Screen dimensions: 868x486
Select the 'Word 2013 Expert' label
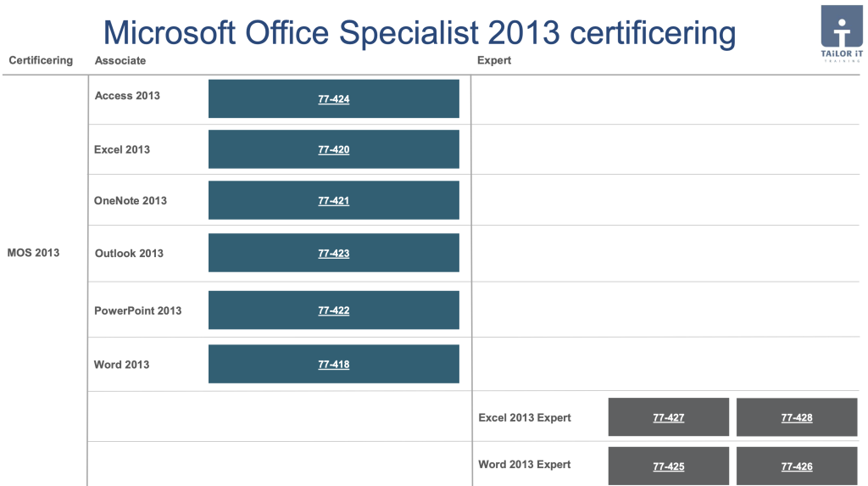524,465
